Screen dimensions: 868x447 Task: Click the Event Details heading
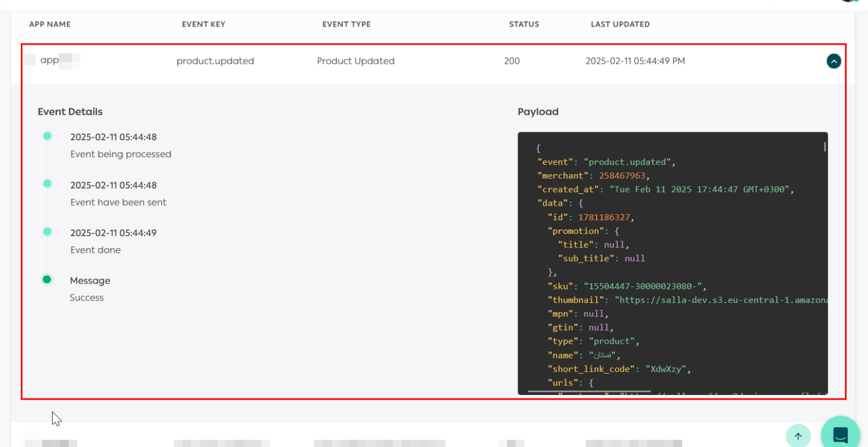[70, 112]
